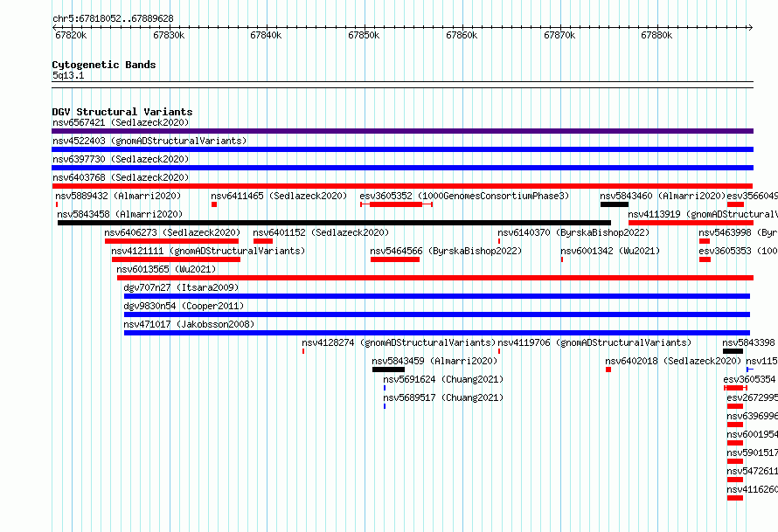Select nsv6001342 (Wu2021) label
778x532 pixels.
pyautogui.click(x=610, y=251)
